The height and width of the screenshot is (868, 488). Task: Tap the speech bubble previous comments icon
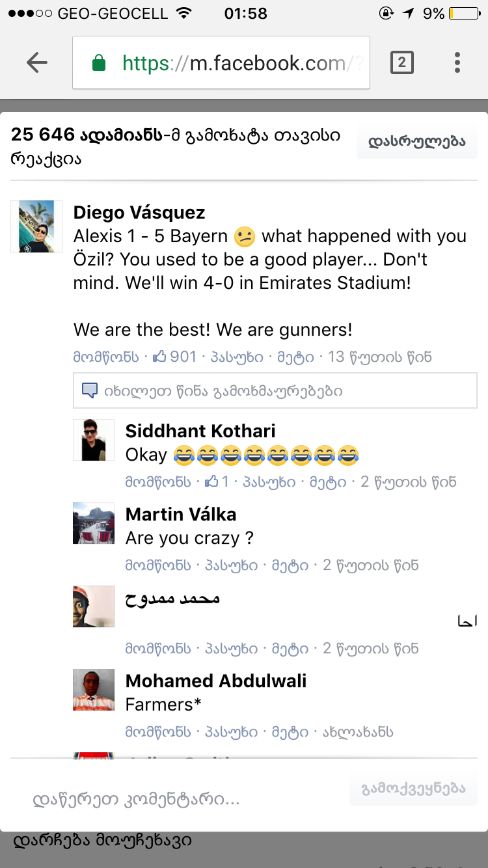[89, 391]
